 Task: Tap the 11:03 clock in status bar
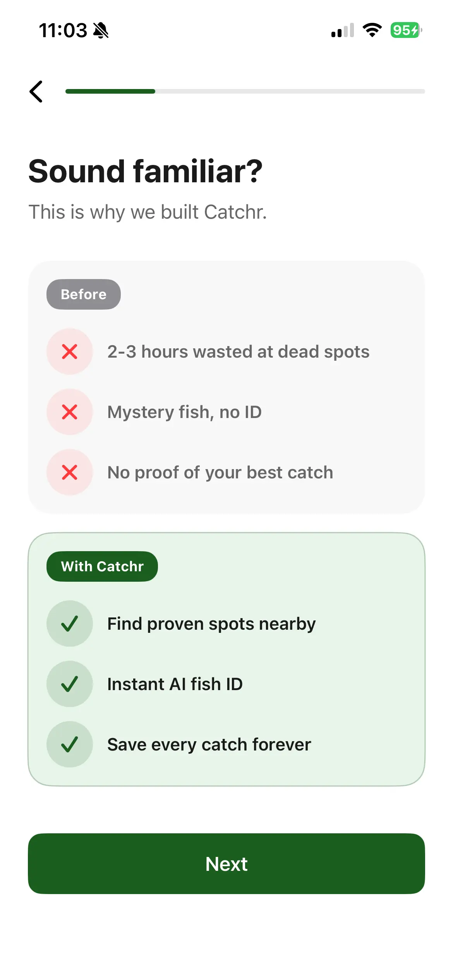63,30
